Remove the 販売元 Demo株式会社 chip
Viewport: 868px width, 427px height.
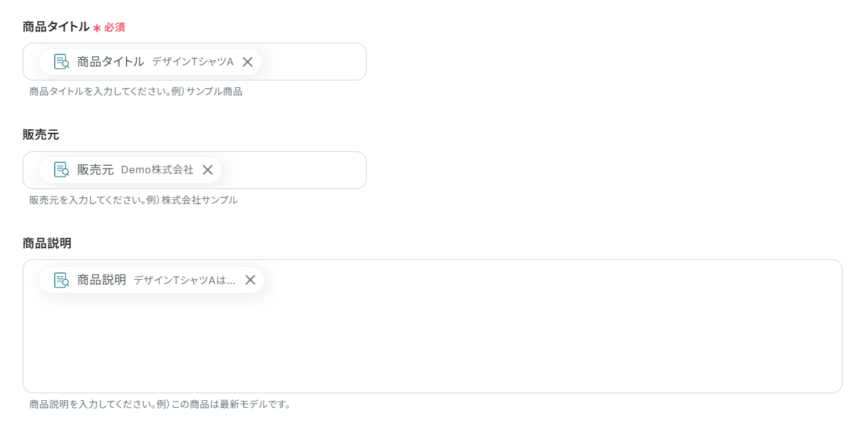(x=208, y=170)
